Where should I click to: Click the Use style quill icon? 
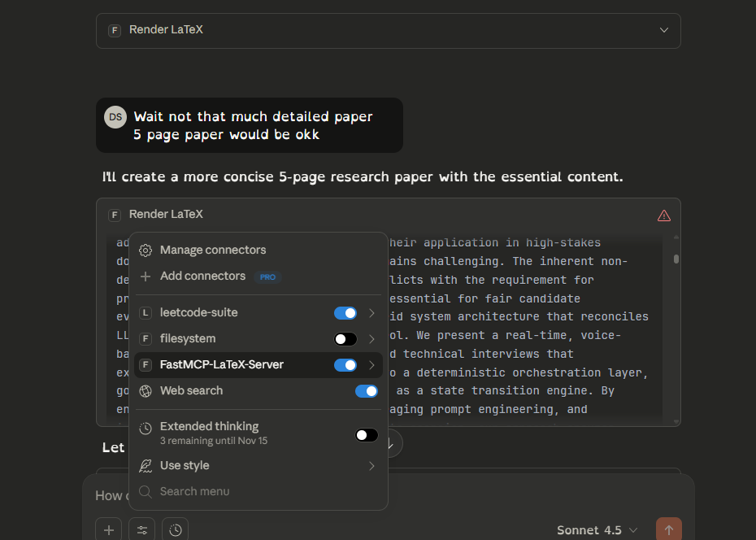pyautogui.click(x=145, y=465)
